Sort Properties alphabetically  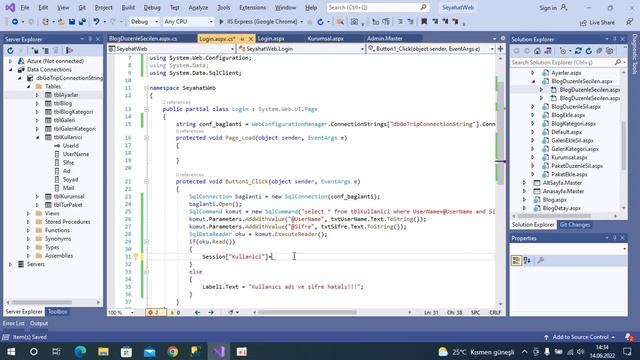[x=527, y=260]
